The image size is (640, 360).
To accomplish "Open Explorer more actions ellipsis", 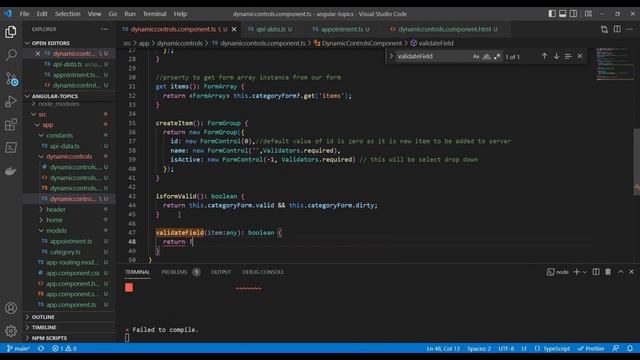I will coord(105,29).
